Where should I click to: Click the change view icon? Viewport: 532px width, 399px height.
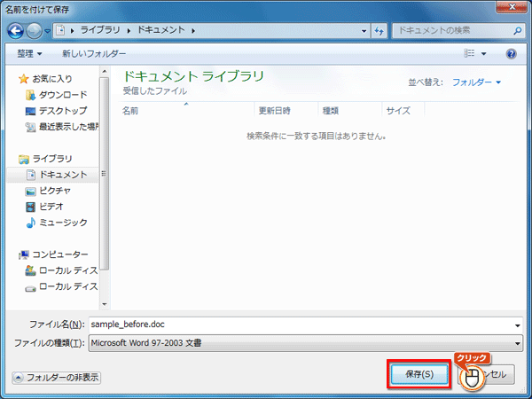point(469,53)
